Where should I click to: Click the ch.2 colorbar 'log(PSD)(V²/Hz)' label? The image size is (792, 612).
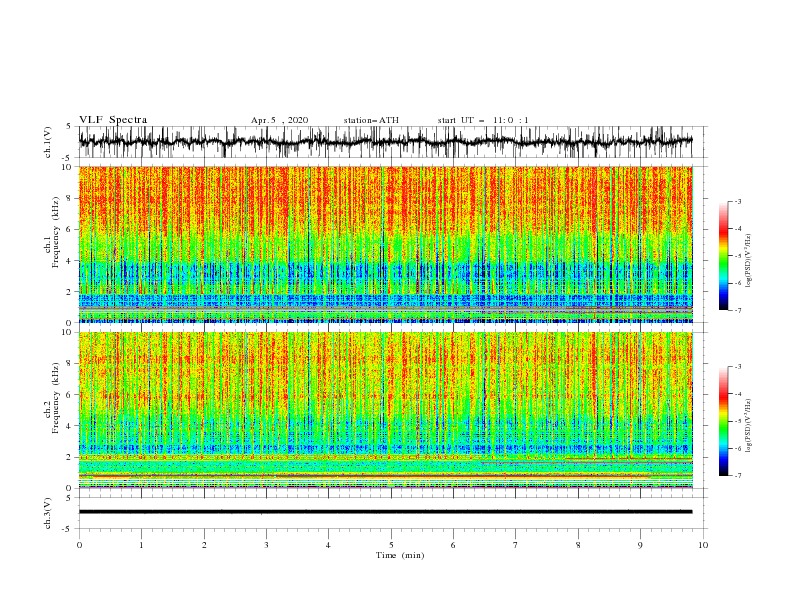coord(748,426)
